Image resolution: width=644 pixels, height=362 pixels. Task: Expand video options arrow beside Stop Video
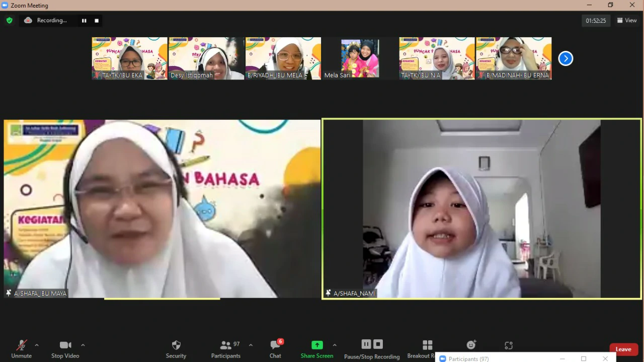(83, 345)
